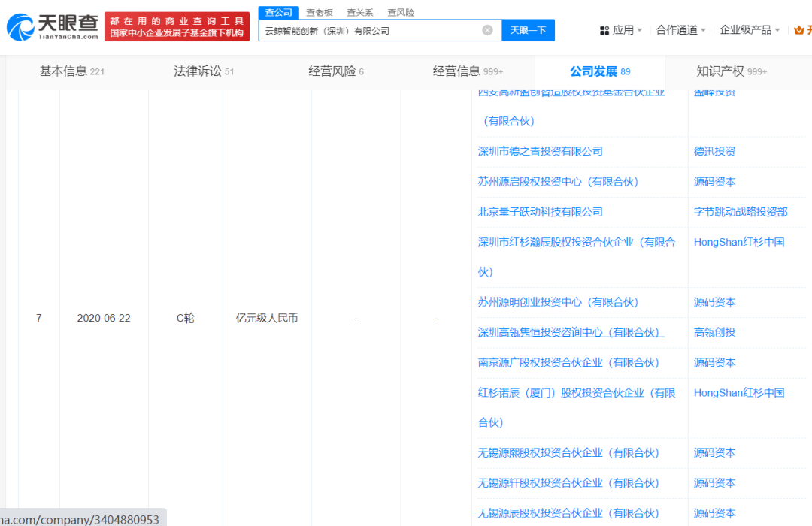The width and height of the screenshot is (812, 526).
Task: Open 红杉诺辰（厦门）股权投资合伙企业 link
Action: pyautogui.click(x=577, y=407)
